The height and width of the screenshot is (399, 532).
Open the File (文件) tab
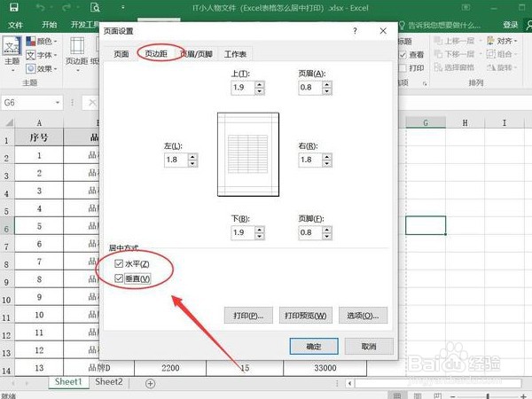(x=15, y=25)
